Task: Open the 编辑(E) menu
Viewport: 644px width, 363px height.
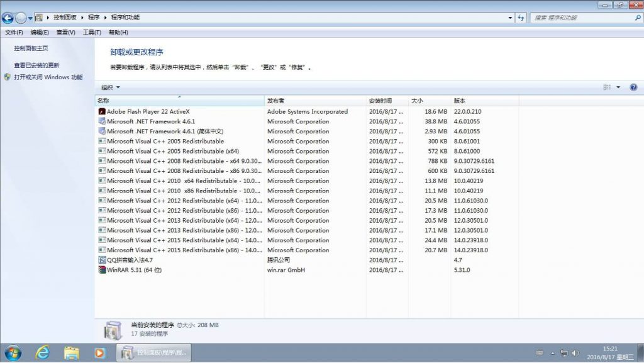Action: [x=40, y=33]
